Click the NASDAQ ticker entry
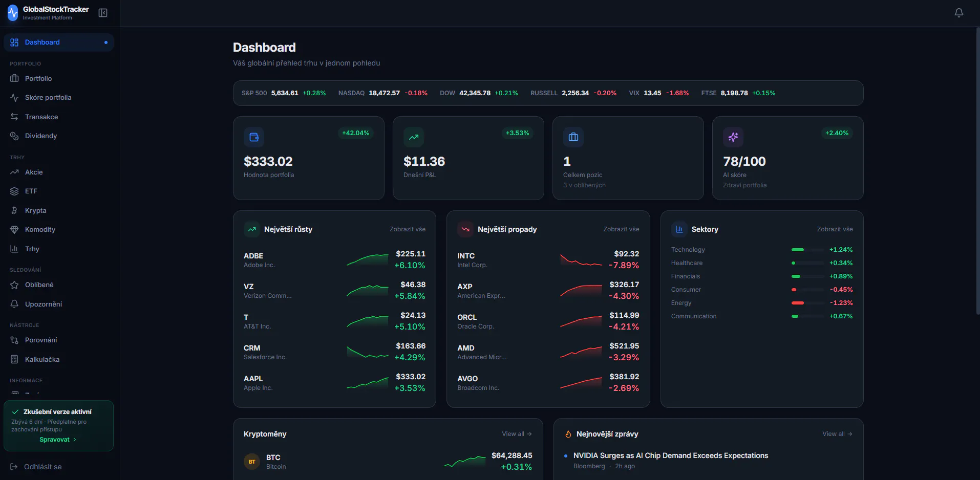980x480 pixels. (383, 93)
